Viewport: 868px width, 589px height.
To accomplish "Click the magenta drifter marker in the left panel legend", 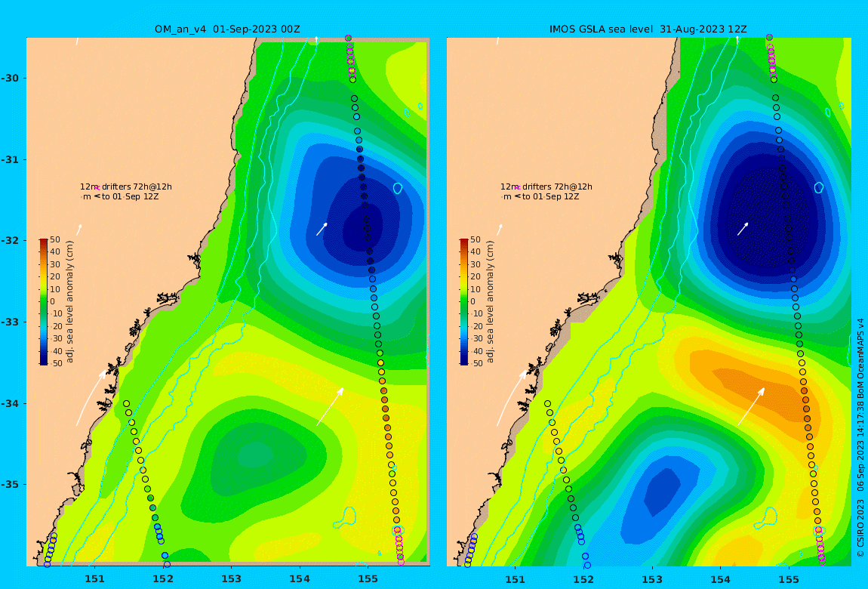I will coord(97,188).
